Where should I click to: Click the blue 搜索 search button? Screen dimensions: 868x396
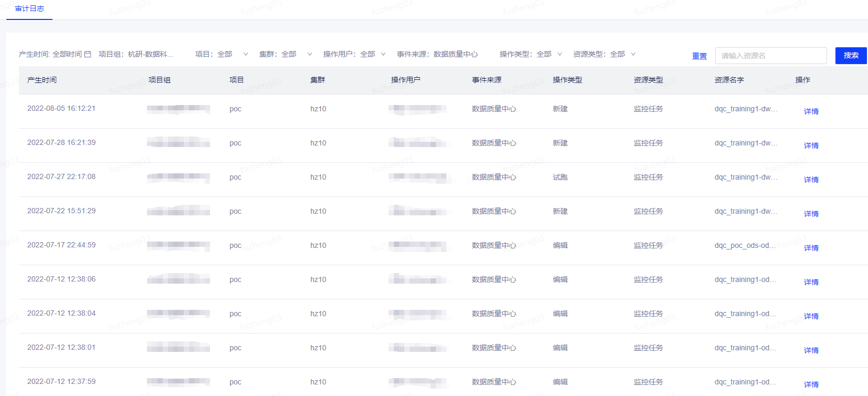click(851, 56)
